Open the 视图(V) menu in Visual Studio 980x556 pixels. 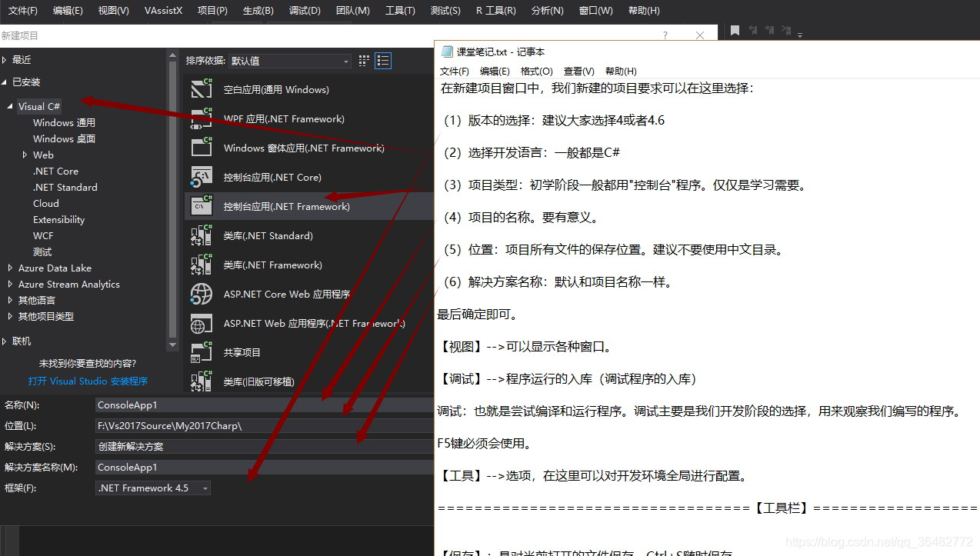(113, 11)
